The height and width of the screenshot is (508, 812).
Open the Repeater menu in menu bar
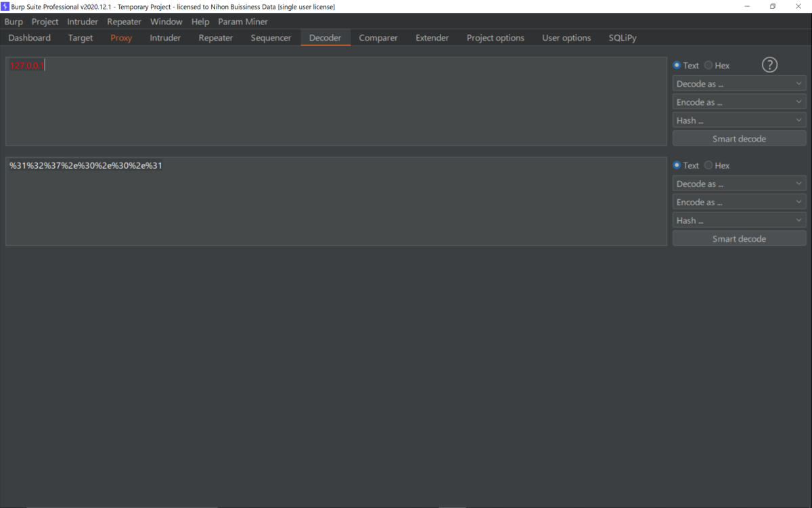click(x=125, y=22)
